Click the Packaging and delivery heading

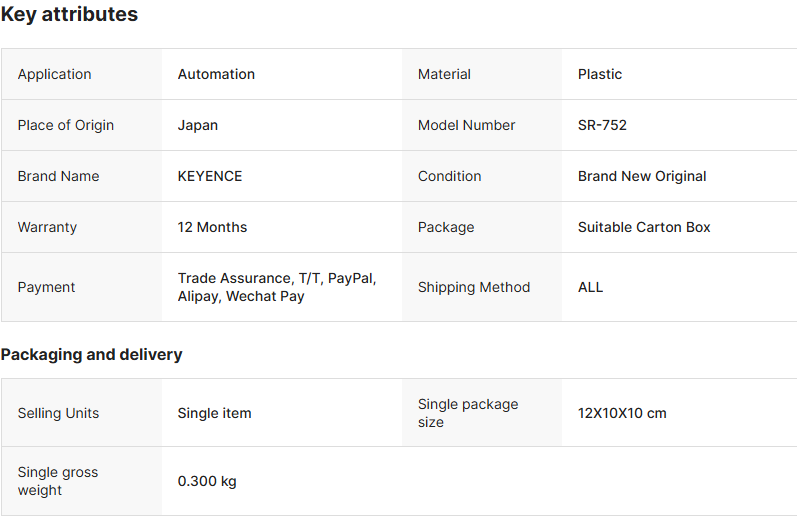point(91,355)
